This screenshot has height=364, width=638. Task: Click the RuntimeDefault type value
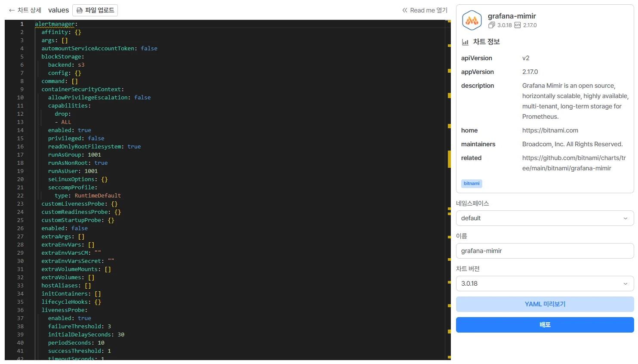click(98, 196)
